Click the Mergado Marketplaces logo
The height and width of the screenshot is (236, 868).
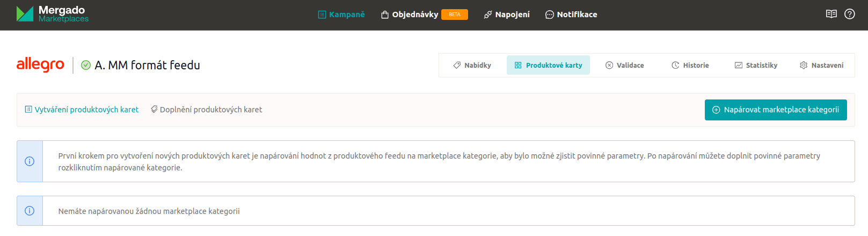pos(52,15)
